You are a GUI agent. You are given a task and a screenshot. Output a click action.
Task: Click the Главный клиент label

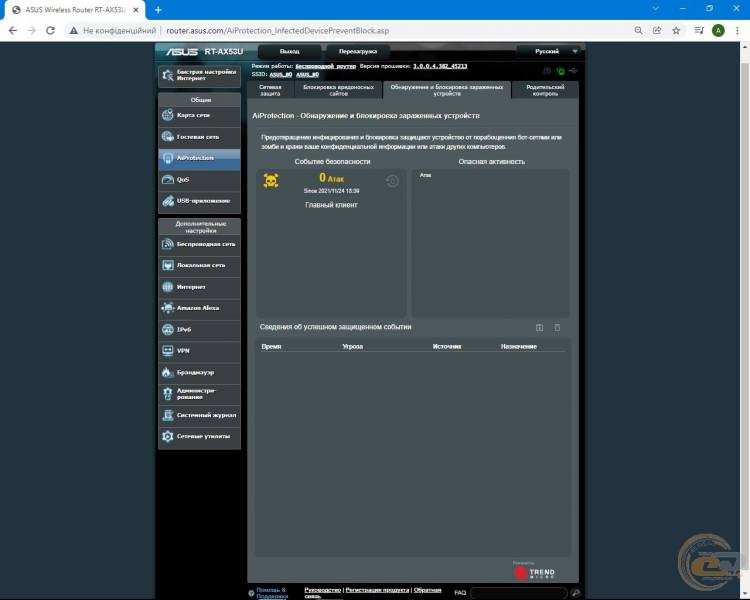[x=331, y=205]
